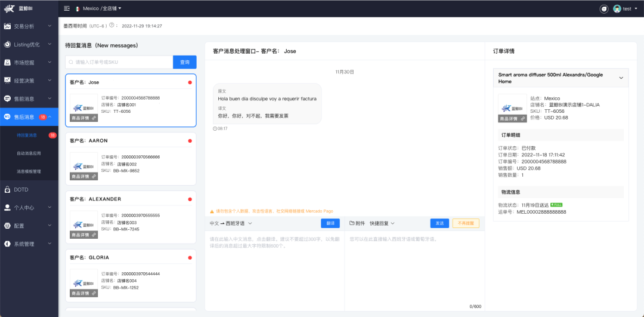
Task: Click 商品详情 link on Jose card
Action: coord(84,118)
